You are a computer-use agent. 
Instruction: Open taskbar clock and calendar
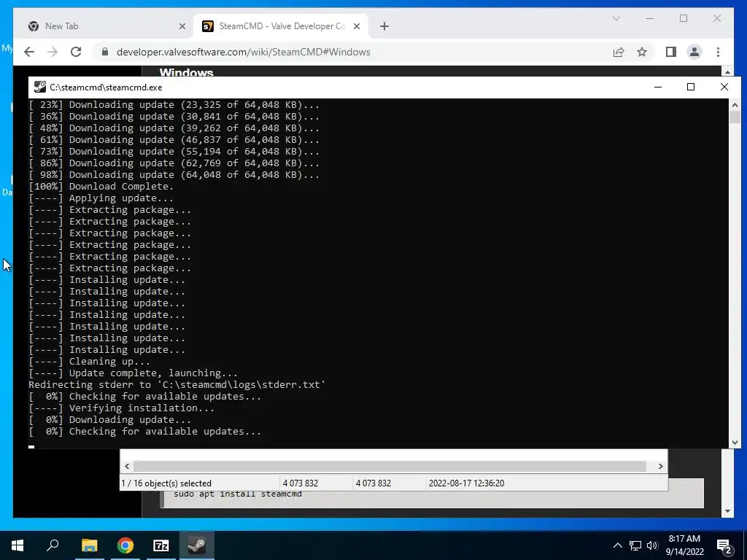[x=684, y=545]
